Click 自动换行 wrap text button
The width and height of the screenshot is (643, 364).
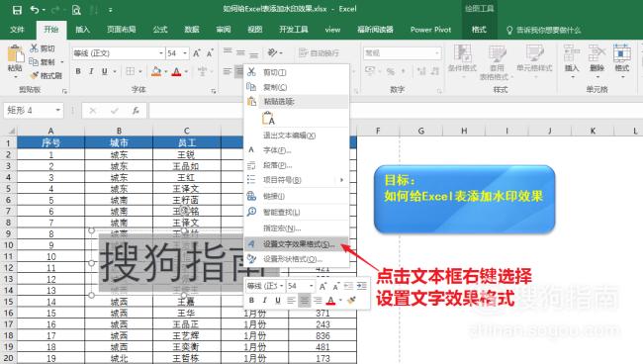click(x=320, y=52)
